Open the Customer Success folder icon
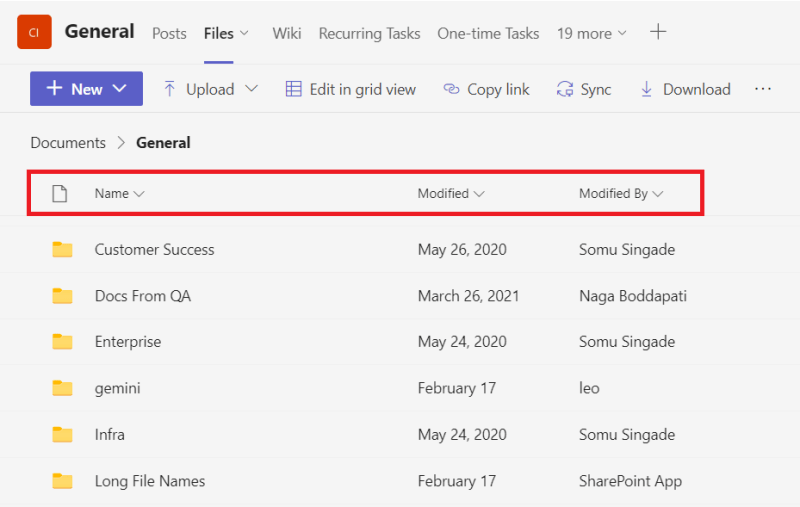Viewport: 800px width, 507px height. (x=63, y=250)
